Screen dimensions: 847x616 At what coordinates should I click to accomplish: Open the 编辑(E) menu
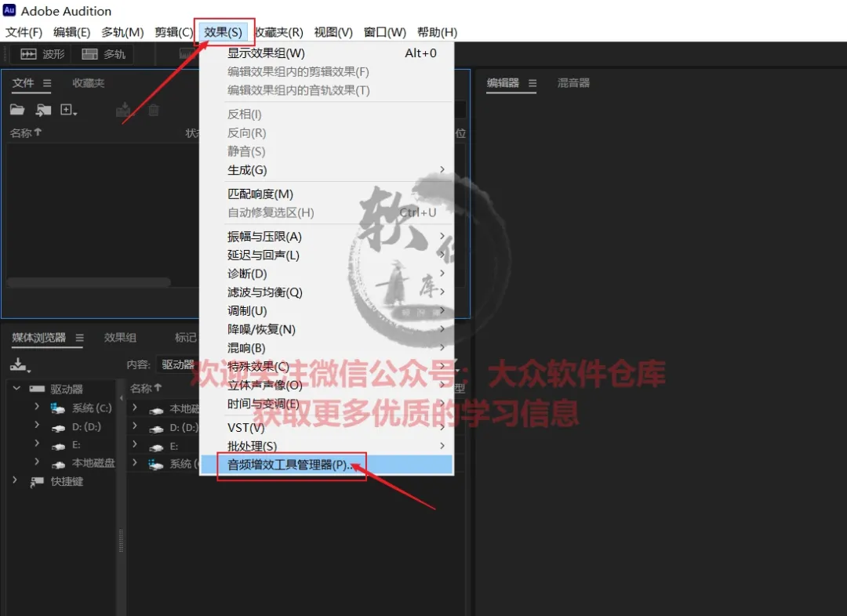[x=72, y=32]
